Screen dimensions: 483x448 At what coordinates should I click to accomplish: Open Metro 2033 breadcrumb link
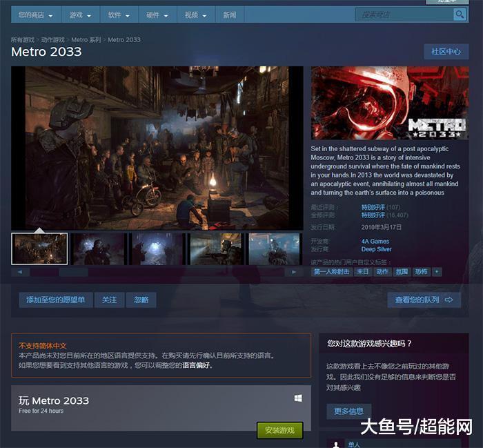[x=124, y=40]
